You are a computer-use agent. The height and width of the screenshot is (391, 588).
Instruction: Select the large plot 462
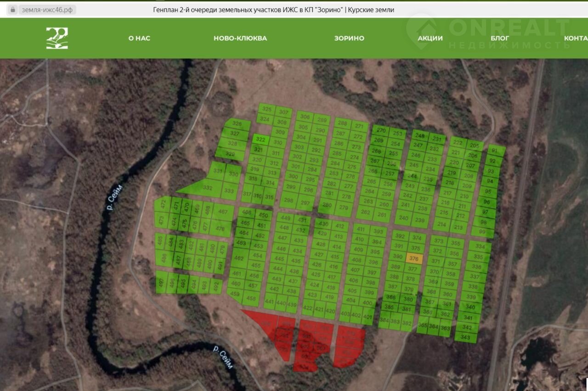(238, 258)
